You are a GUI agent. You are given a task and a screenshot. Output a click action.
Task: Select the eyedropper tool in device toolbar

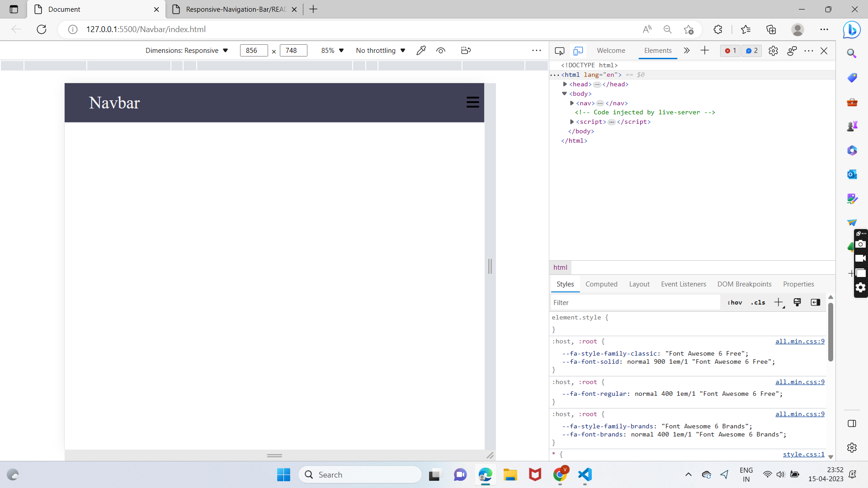coord(421,50)
